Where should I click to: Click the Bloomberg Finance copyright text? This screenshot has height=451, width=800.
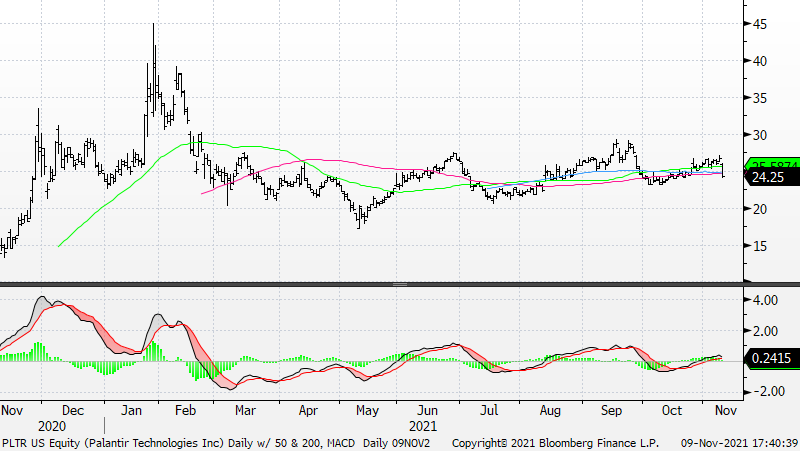coord(556,443)
